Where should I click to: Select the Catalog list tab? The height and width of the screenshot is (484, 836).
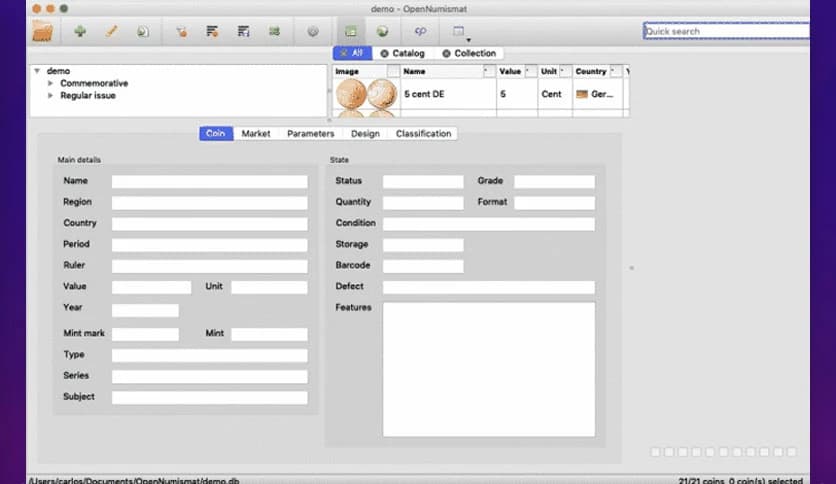tap(403, 53)
